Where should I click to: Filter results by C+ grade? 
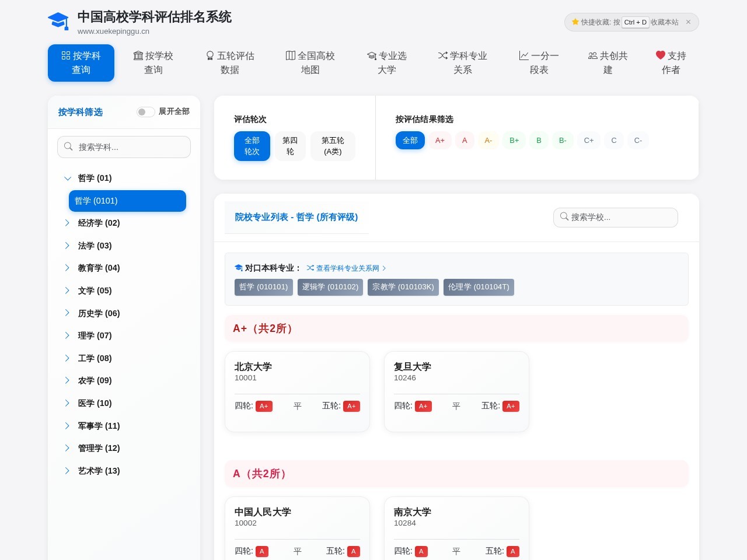coord(589,141)
